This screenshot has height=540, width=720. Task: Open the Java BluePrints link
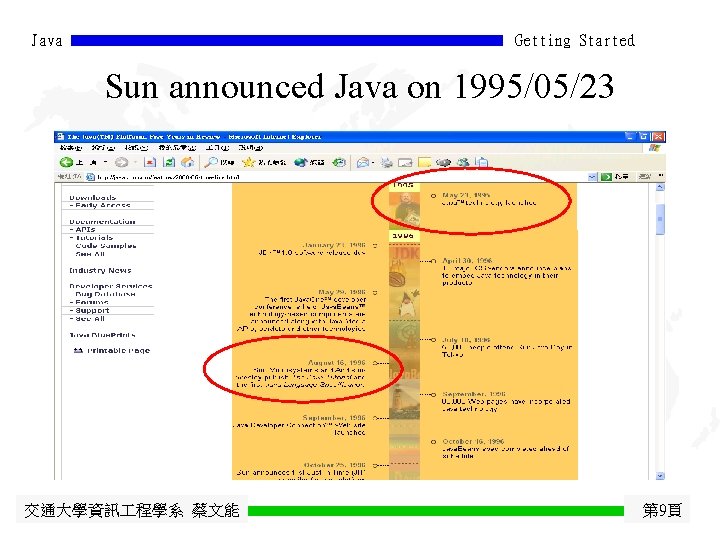coord(102,335)
